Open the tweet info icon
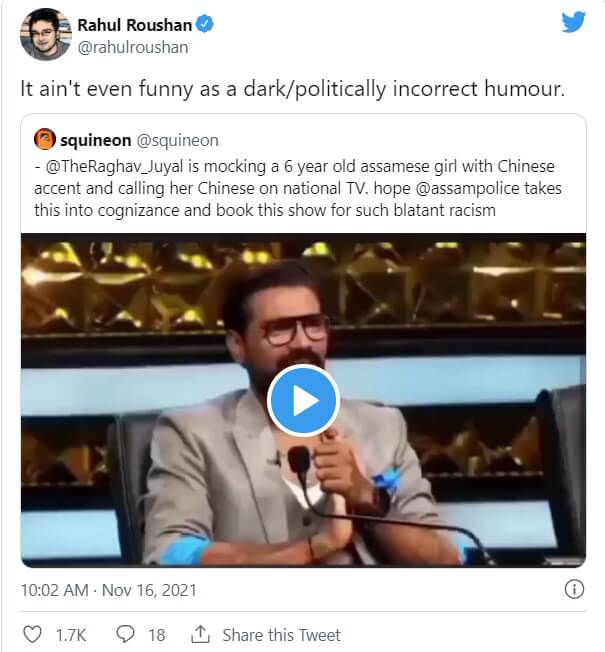605x652 pixels. [x=574, y=589]
